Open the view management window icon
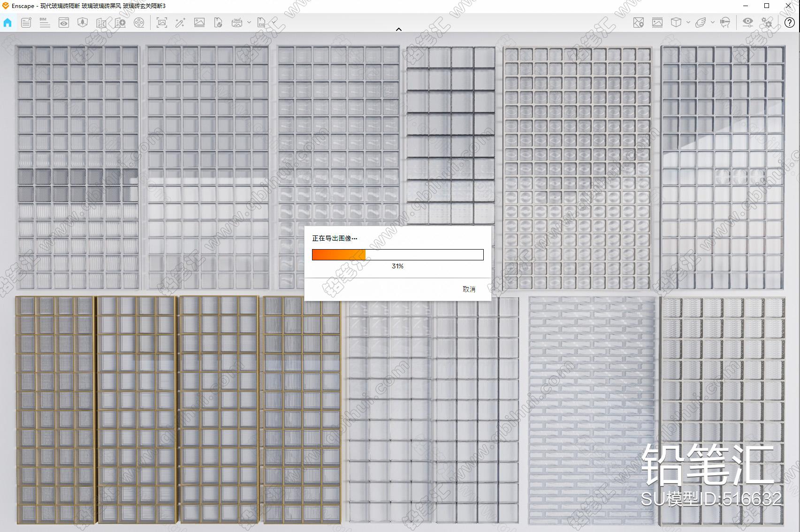The image size is (800, 532). (64, 23)
